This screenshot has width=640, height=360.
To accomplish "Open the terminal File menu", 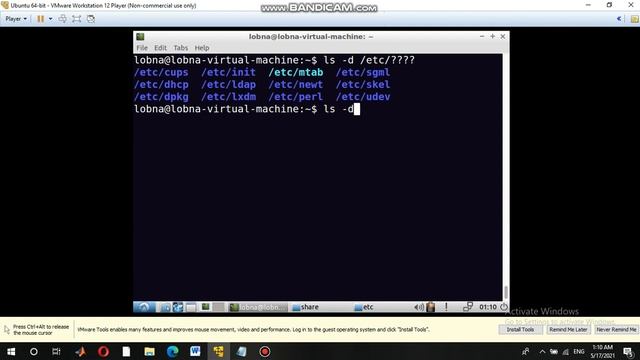I will tap(142, 48).
